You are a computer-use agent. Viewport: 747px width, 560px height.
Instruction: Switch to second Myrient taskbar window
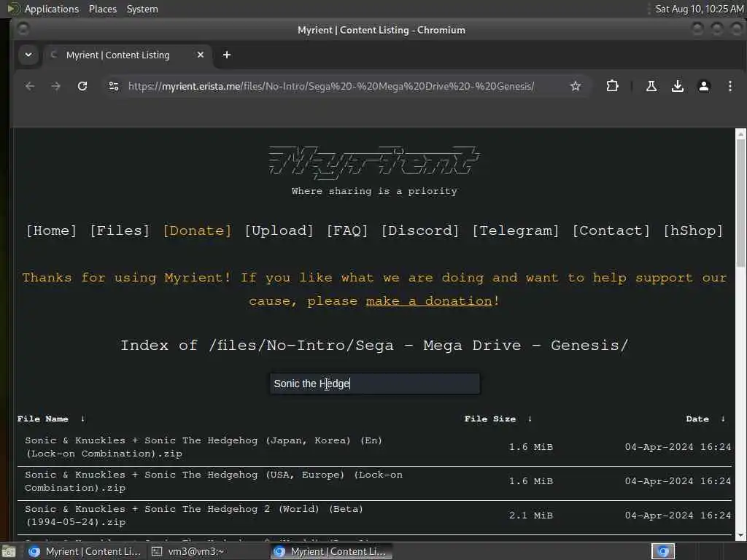331,551
